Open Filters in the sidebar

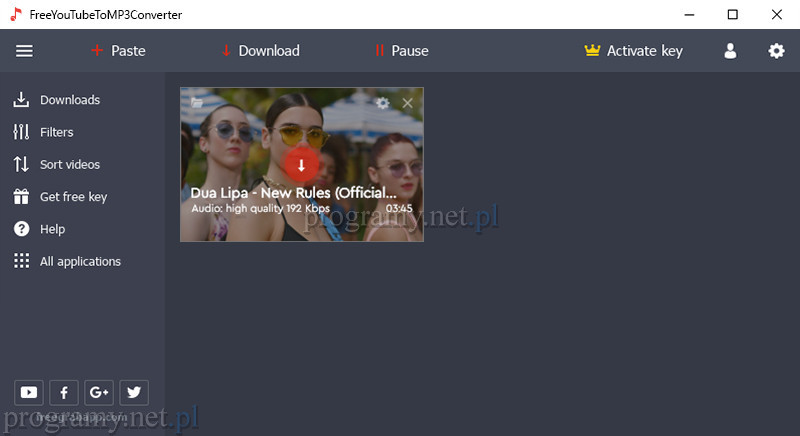point(56,132)
